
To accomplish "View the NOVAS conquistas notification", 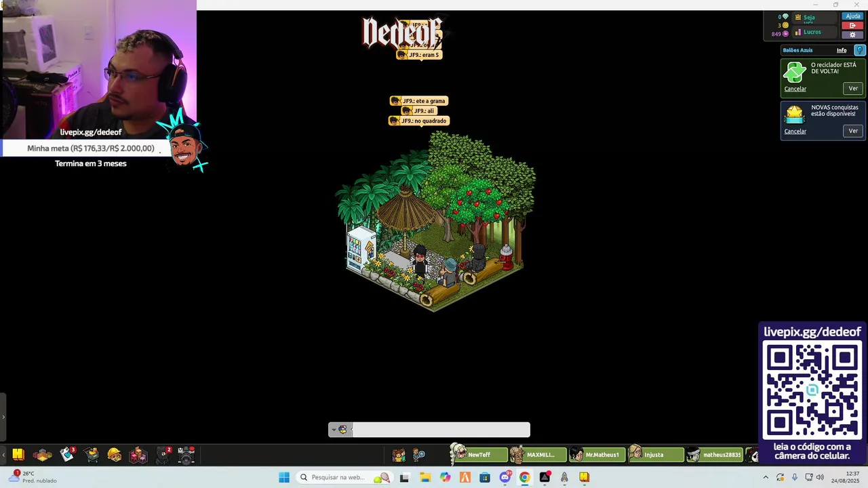I will point(853,131).
